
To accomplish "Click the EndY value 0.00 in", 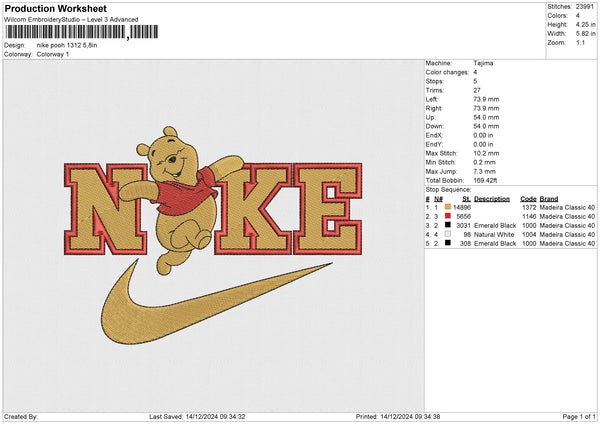I will 483,144.
